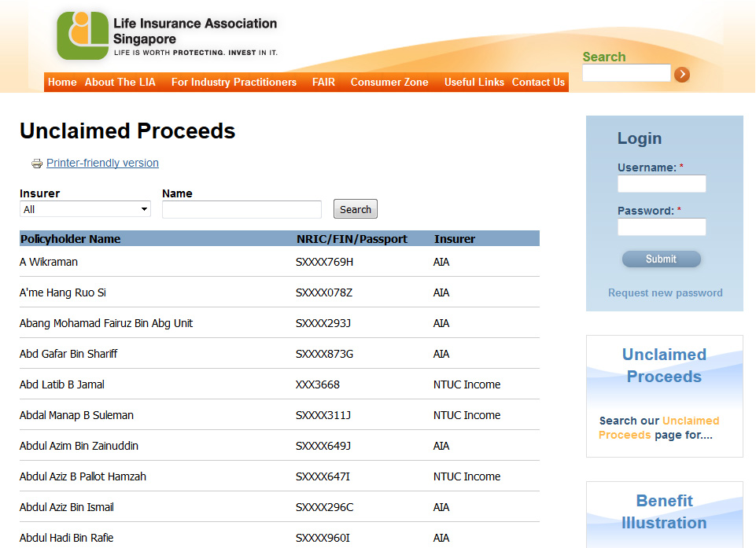
Task: Click the site search box in header
Action: point(626,73)
